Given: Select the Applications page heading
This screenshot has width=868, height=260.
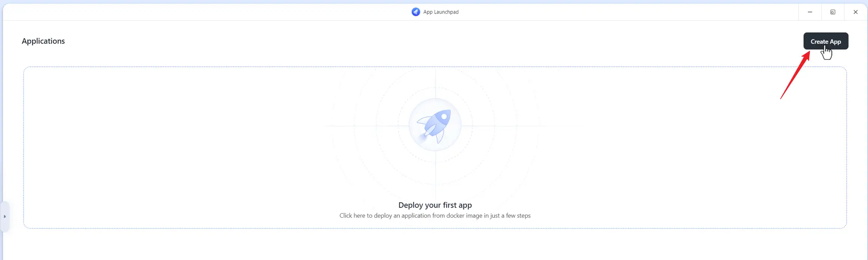Looking at the screenshot, I should tap(43, 41).
